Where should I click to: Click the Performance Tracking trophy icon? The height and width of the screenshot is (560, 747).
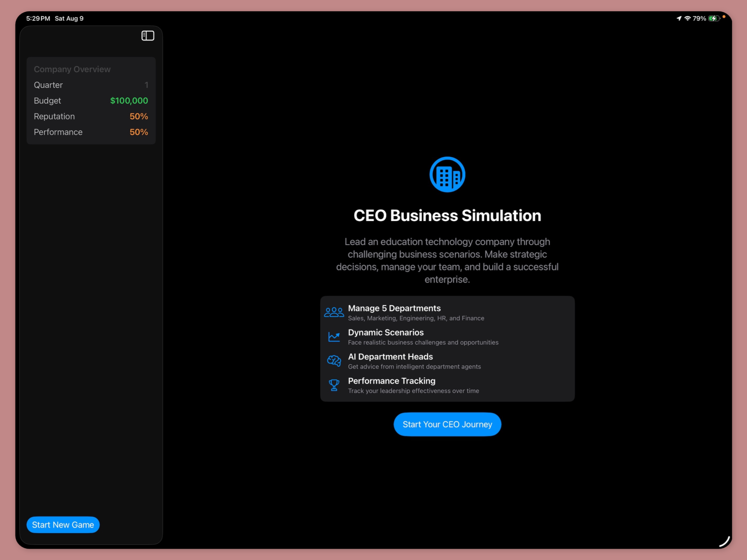tap(334, 385)
